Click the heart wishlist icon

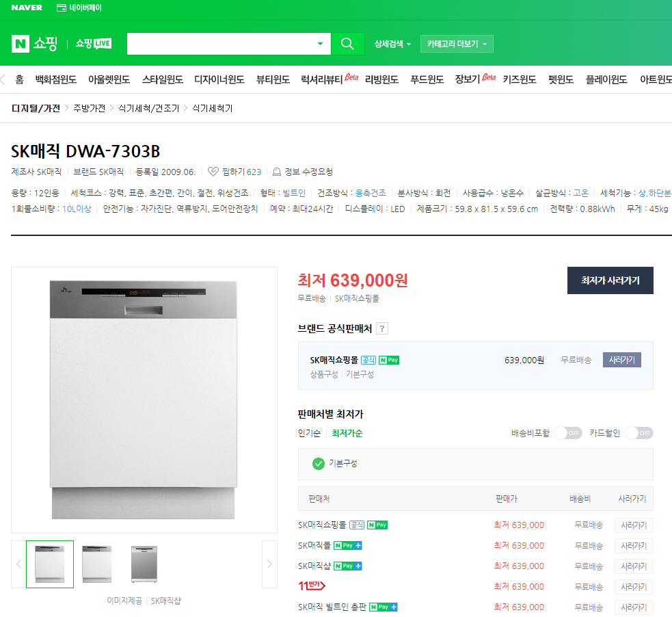click(213, 172)
